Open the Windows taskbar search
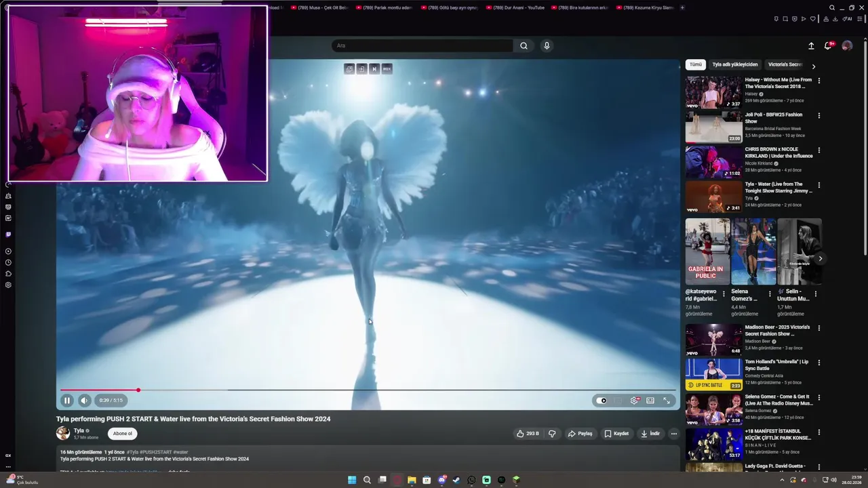Viewport: 868px width, 488px height. (x=367, y=480)
